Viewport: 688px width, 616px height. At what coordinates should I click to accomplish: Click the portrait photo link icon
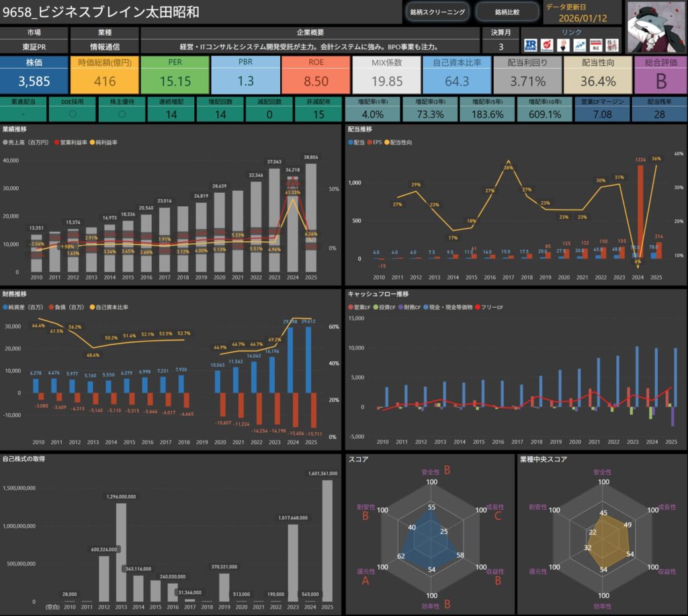[x=563, y=44]
